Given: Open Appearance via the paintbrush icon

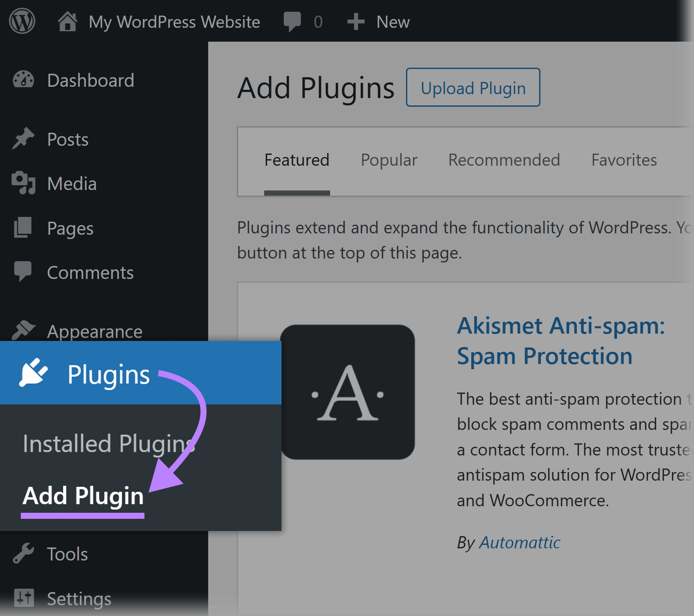Looking at the screenshot, I should pos(23,331).
